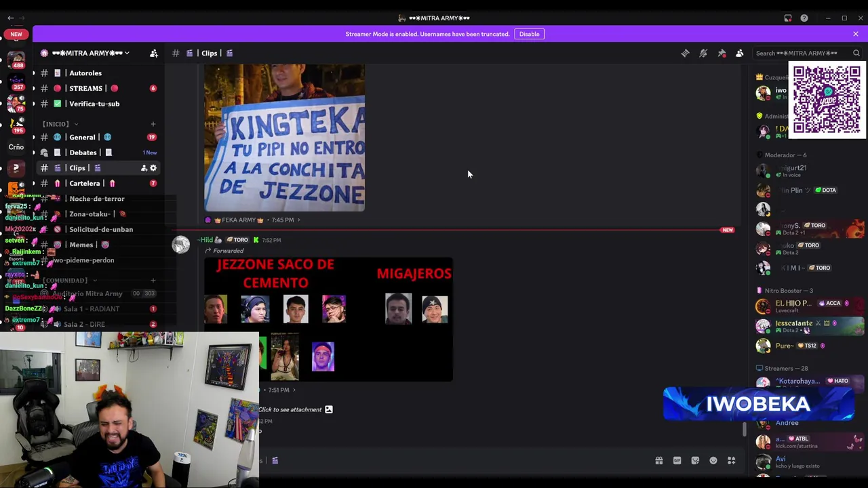Select member Pure~ in Nitro Booster

tap(810, 346)
